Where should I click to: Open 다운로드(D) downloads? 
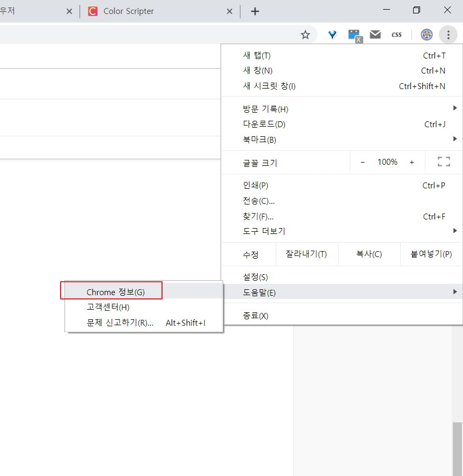pos(342,124)
